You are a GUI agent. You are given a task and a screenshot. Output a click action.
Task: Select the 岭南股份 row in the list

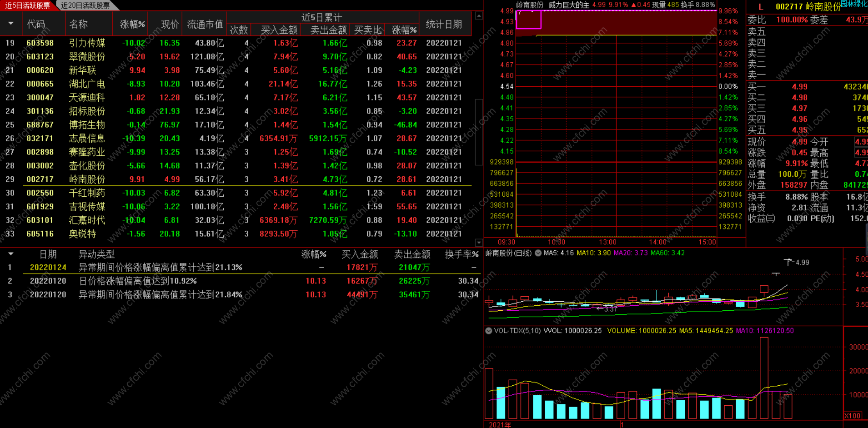pyautogui.click(x=236, y=179)
